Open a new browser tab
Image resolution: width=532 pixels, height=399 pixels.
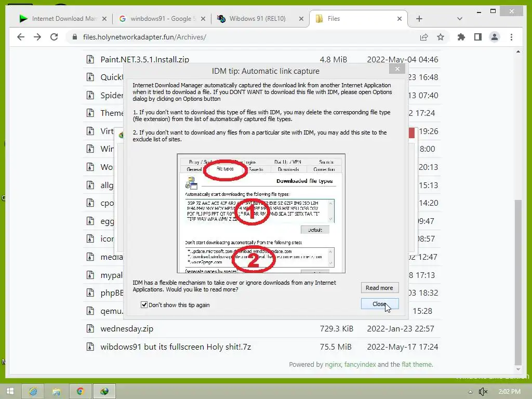[x=419, y=19]
